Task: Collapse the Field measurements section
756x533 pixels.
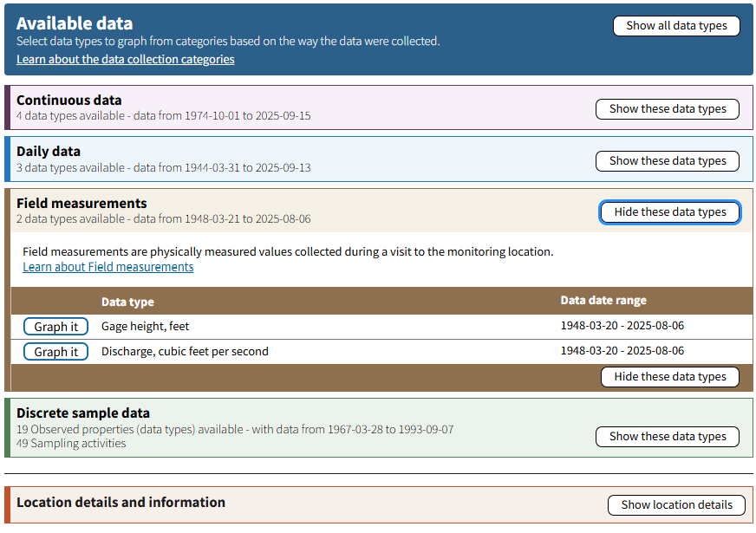Action: 669,211
